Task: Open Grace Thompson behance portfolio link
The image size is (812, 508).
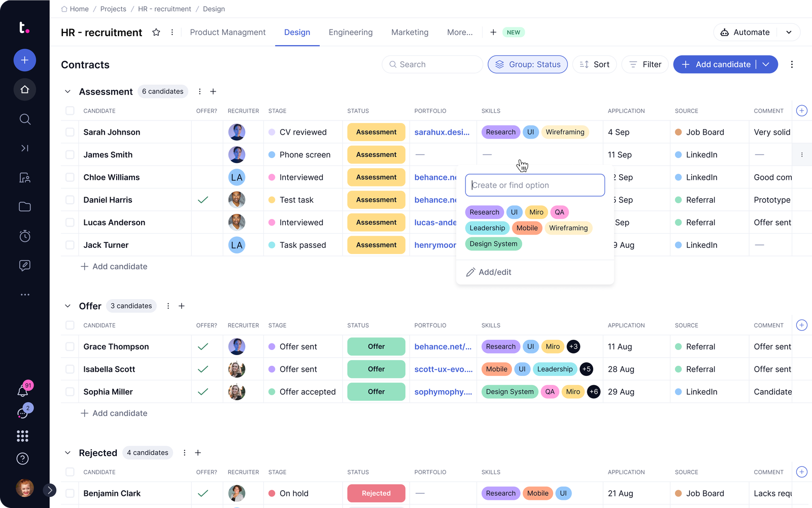Action: (x=443, y=346)
